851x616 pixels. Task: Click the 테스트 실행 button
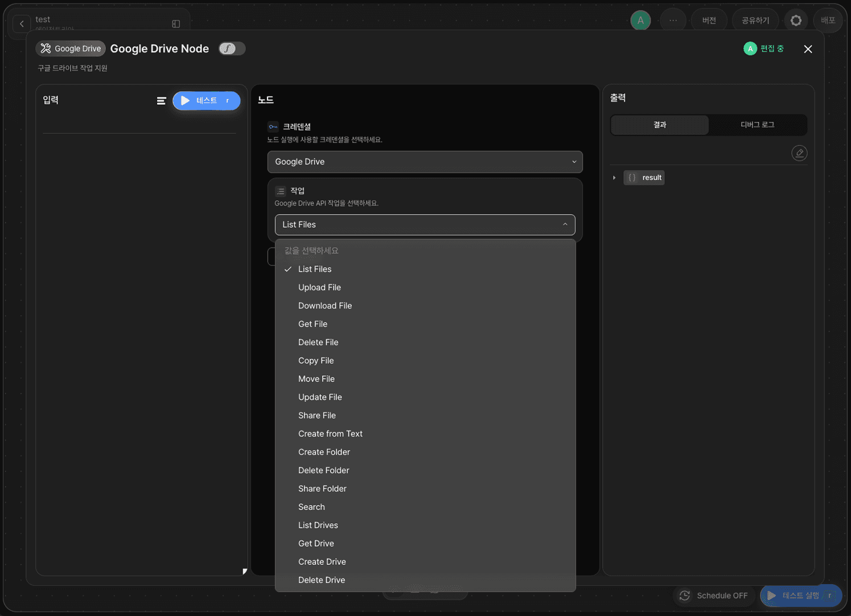801,596
